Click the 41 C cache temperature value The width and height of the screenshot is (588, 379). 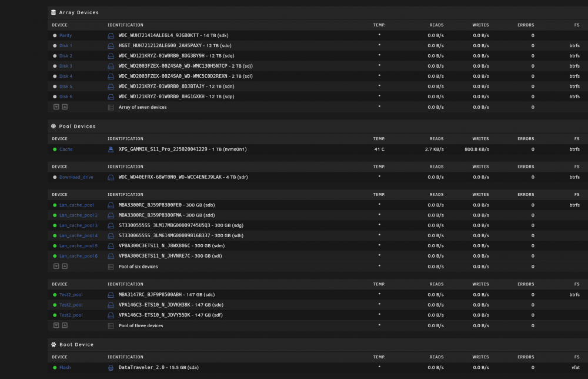pyautogui.click(x=379, y=149)
